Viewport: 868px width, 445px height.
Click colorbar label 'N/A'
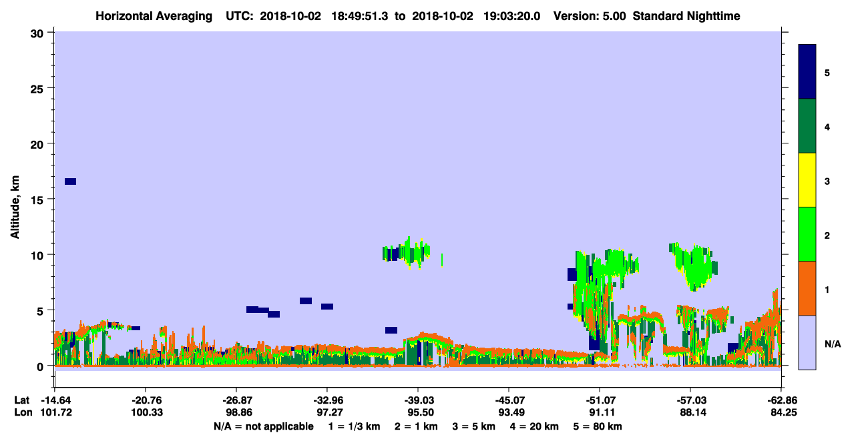(833, 344)
